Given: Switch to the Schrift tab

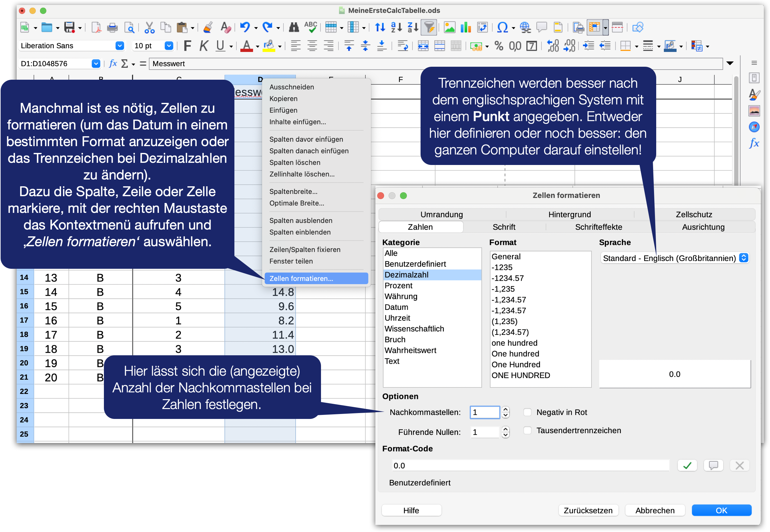Looking at the screenshot, I should click(504, 227).
